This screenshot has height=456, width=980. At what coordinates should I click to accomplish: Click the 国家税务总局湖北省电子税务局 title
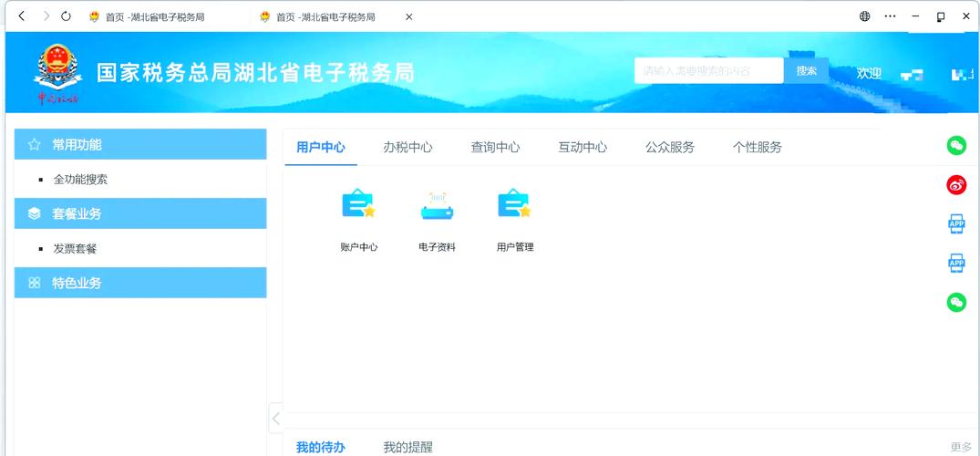(x=255, y=73)
